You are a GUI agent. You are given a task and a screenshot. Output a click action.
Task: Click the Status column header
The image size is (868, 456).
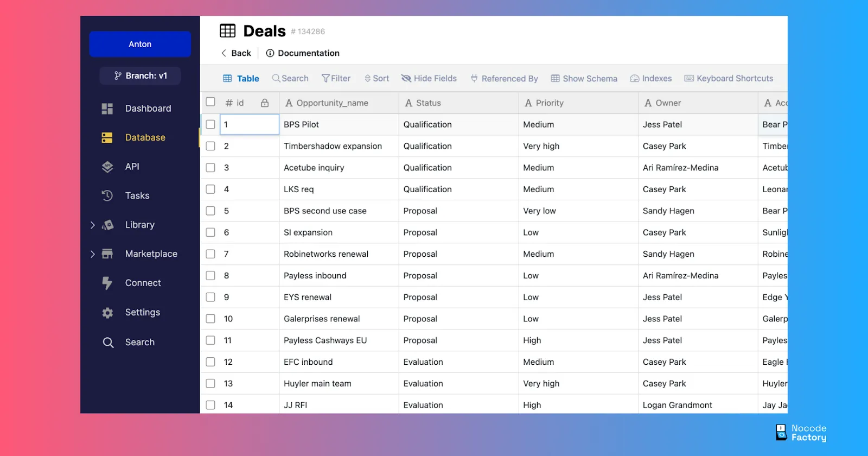tap(459, 103)
